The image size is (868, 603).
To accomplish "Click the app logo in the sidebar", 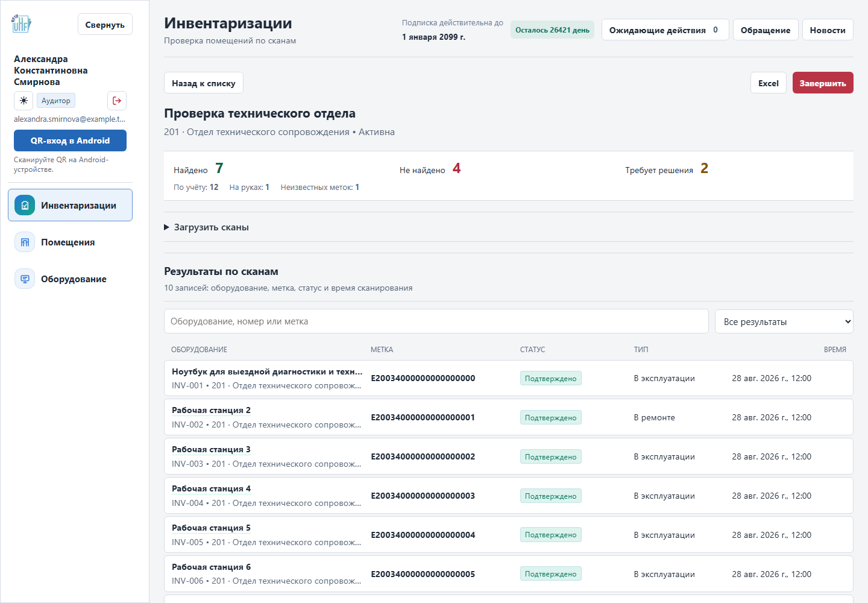I will coord(21,24).
